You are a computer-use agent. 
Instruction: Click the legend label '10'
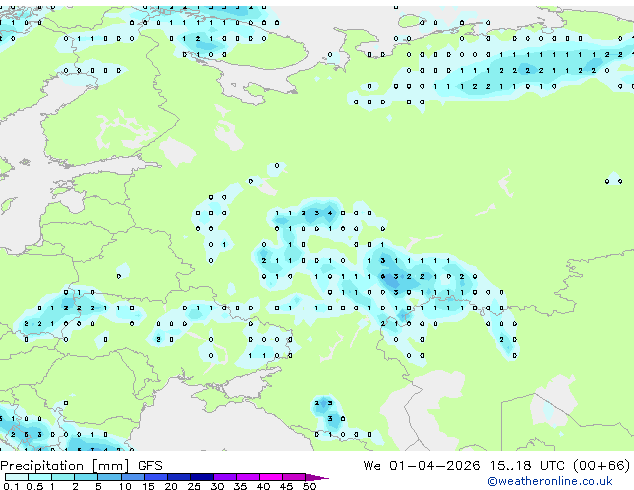(125, 486)
